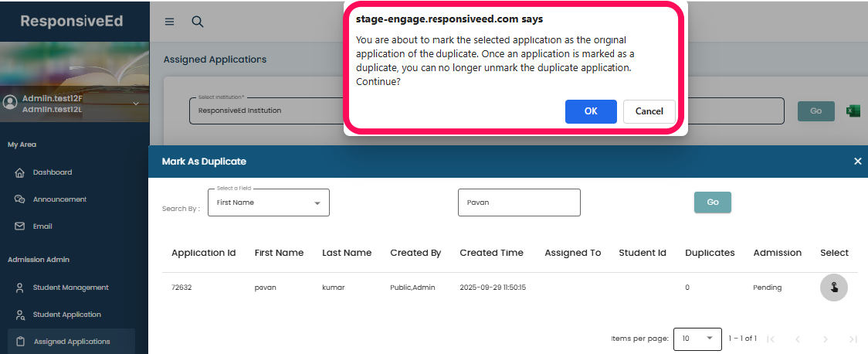Image resolution: width=868 pixels, height=354 pixels.
Task: Select Assigned Applications sidebar item
Action: [71, 341]
